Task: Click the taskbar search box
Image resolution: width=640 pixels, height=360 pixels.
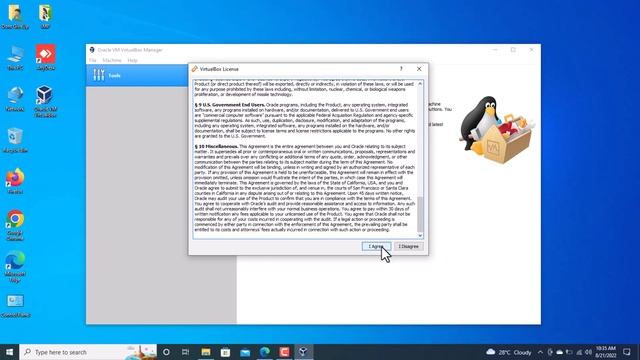Action: tap(88, 352)
